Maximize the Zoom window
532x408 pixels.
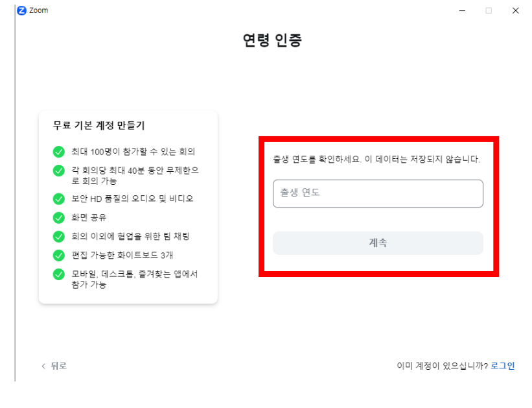(x=489, y=10)
